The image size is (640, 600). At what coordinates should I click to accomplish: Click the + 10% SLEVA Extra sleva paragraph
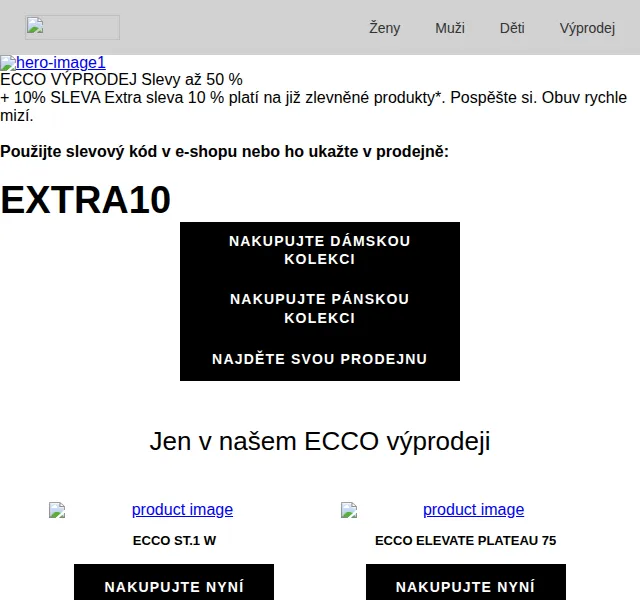(x=313, y=107)
